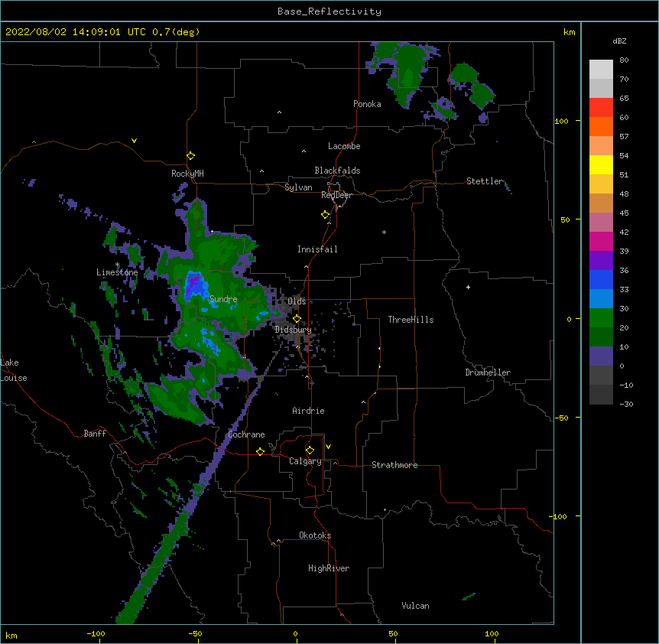The height and width of the screenshot is (644, 659).
Task: Click the yellow radar site marker near Olds
Action: (297, 319)
